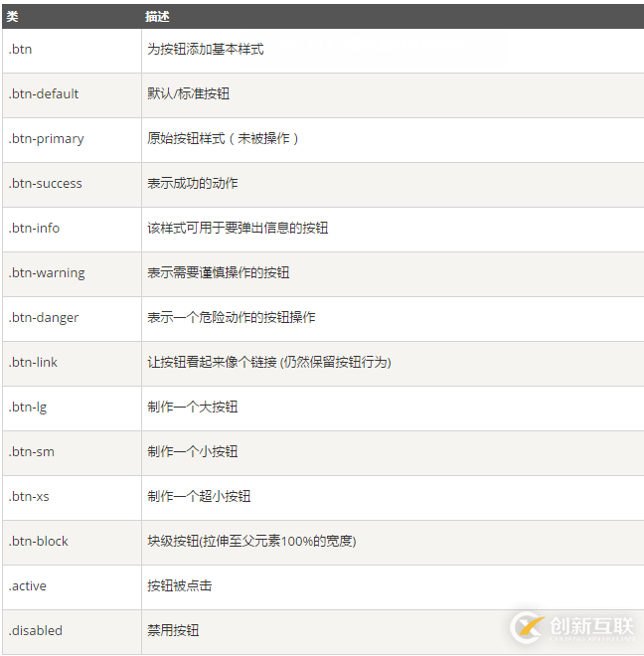
Task: Click description '表示成功的动作'
Action: 193,183
